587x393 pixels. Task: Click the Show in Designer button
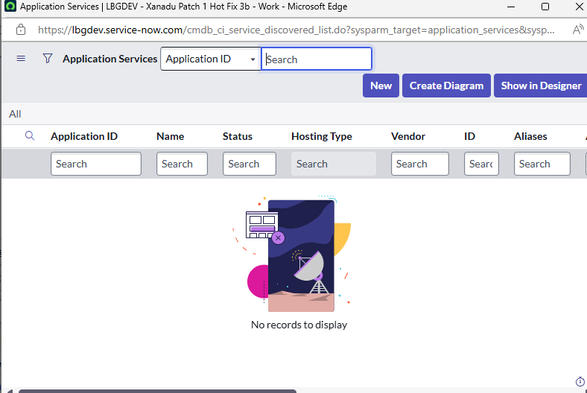point(541,86)
